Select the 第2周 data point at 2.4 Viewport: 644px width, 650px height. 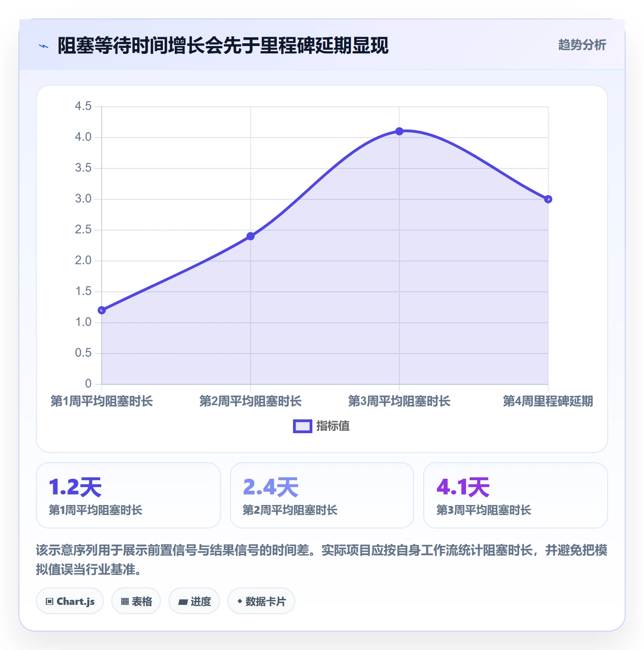[251, 236]
